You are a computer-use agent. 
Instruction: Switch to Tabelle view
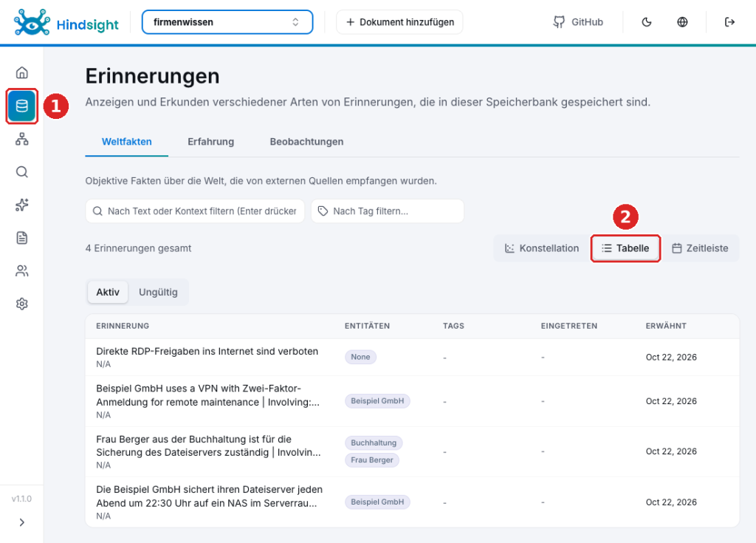coord(625,248)
